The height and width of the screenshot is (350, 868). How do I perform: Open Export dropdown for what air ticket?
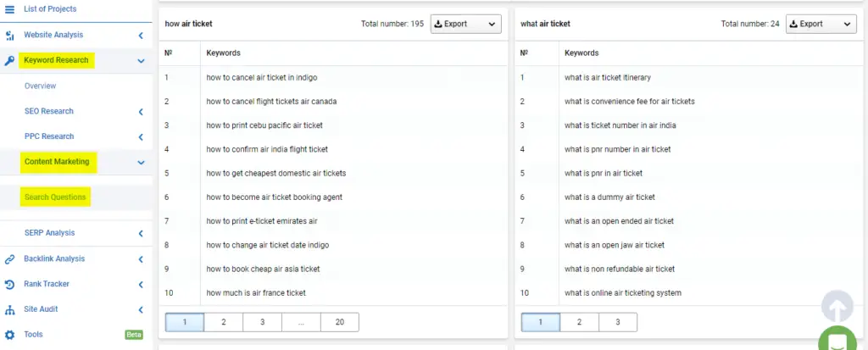pyautogui.click(x=821, y=25)
